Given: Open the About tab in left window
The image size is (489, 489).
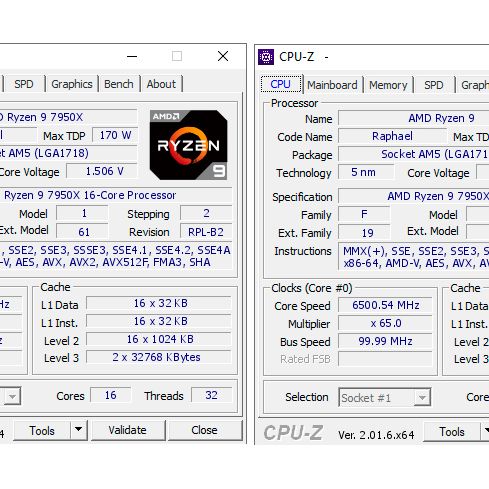Looking at the screenshot, I should [x=161, y=84].
